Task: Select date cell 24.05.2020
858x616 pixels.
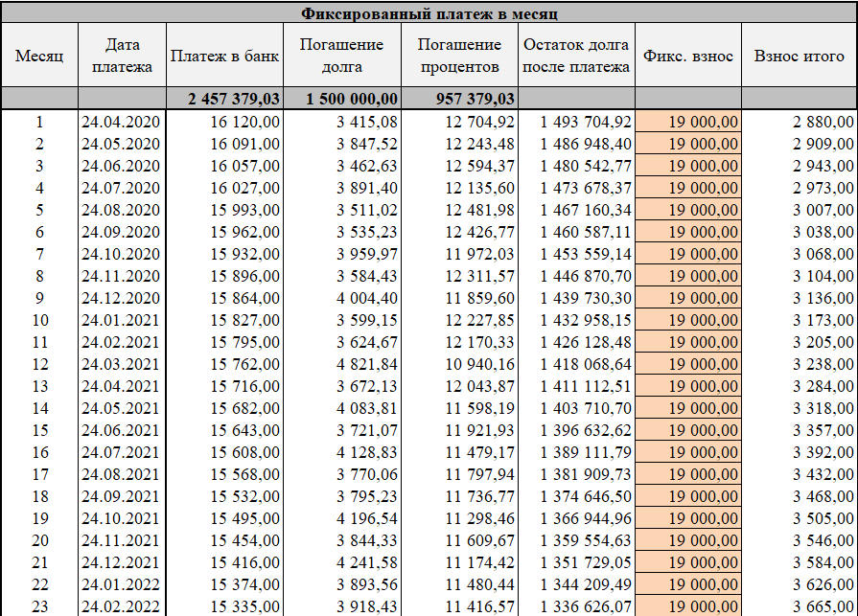Action: coord(122,144)
